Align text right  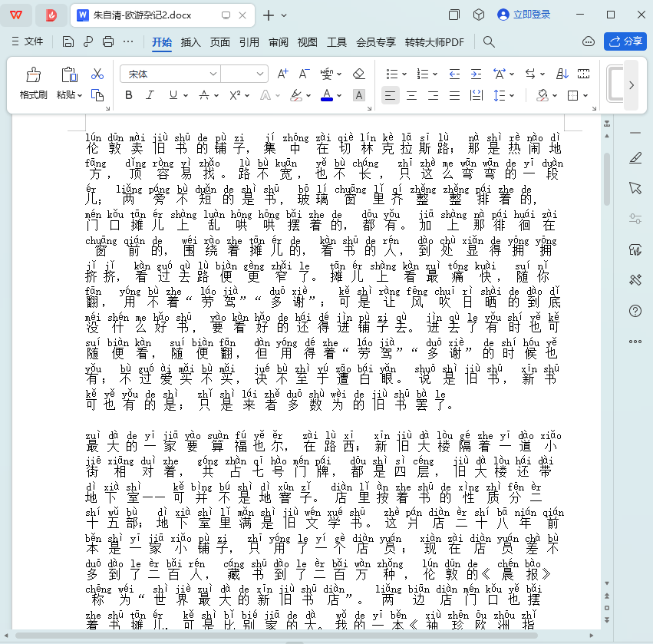pos(433,95)
